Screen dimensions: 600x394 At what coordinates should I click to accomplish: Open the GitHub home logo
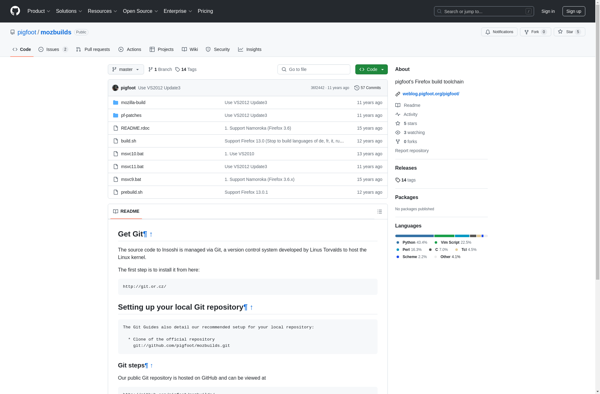point(15,11)
